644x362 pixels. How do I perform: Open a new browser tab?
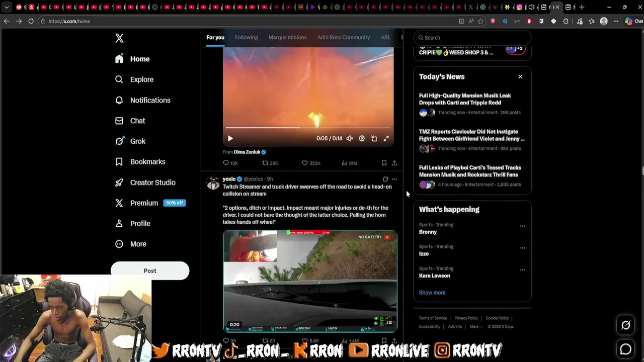point(582,7)
